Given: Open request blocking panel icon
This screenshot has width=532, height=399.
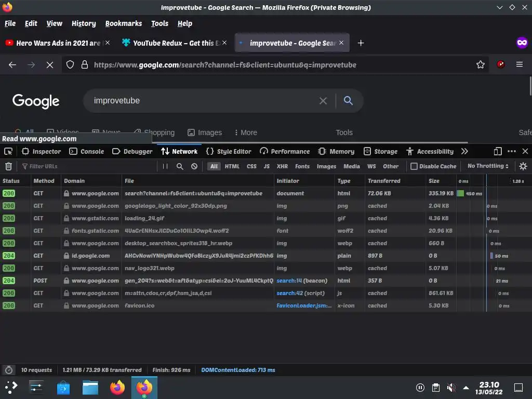Looking at the screenshot, I should point(194,166).
